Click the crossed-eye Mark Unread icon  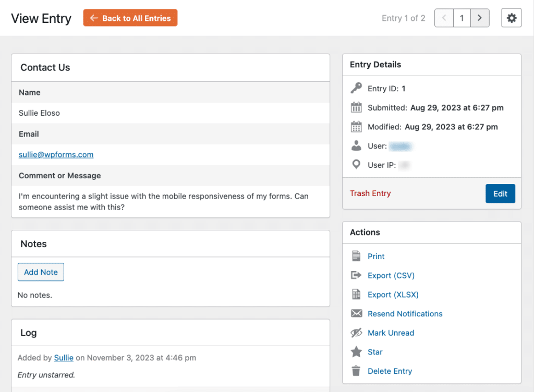pos(356,333)
